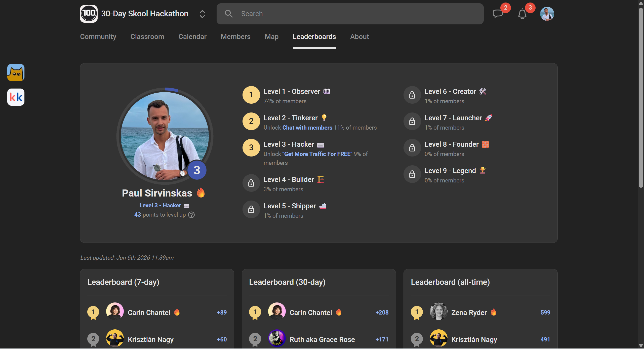Open the Chat with members link
Viewport: 644px width, 349px height.
tap(307, 128)
